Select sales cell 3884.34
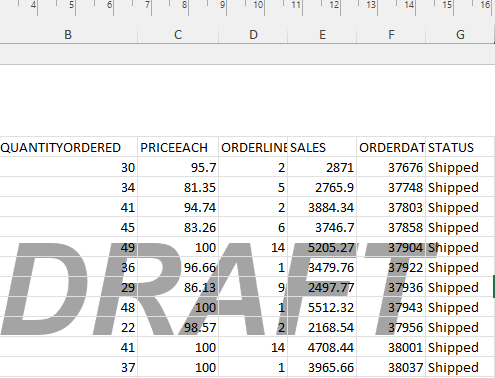The height and width of the screenshot is (378, 495). click(322, 207)
